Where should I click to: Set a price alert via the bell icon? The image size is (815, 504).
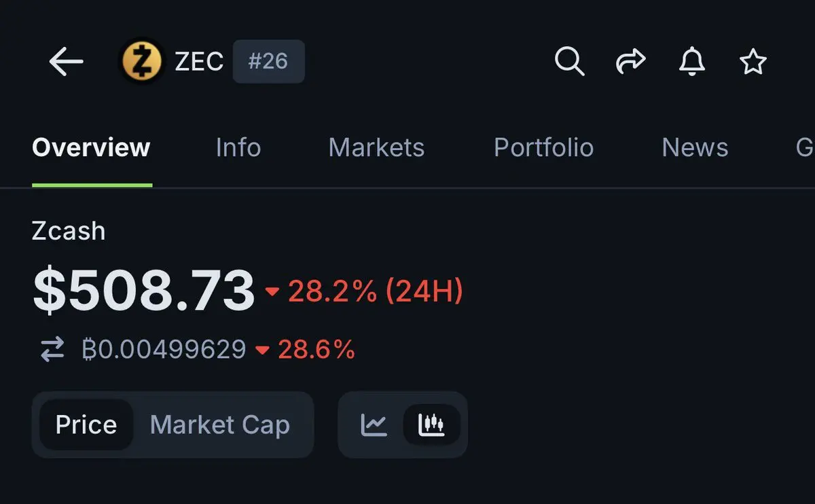691,62
